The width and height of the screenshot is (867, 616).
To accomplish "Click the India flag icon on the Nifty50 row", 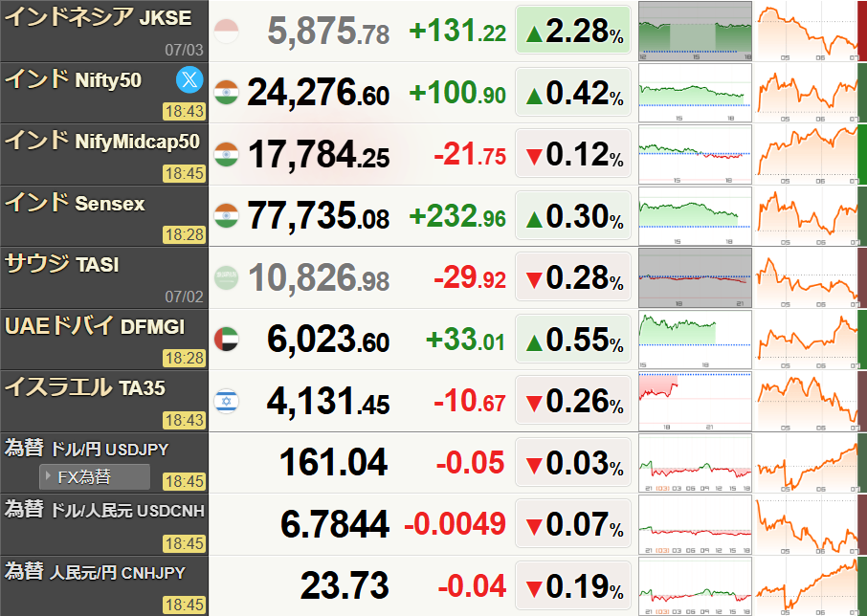I will pyautogui.click(x=226, y=92).
